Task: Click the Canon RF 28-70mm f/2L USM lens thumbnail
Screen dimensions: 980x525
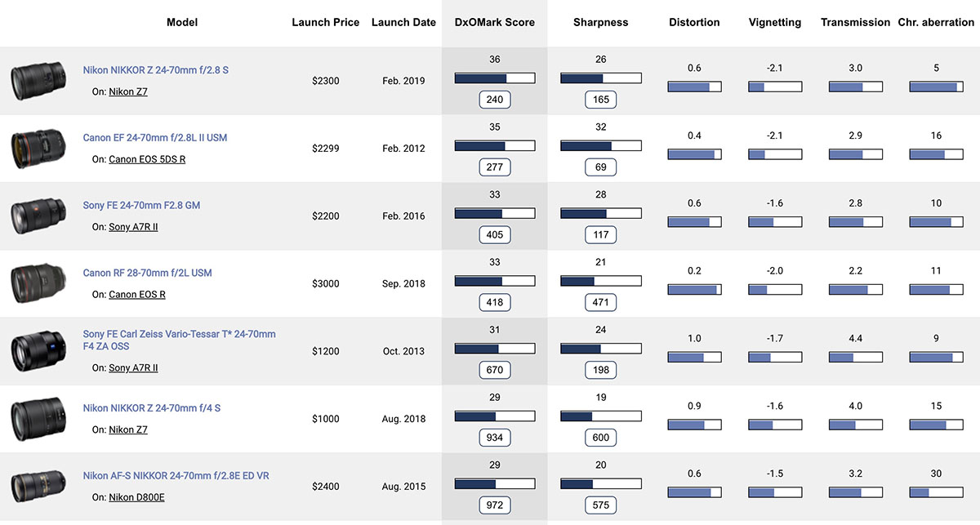Action: 38,283
